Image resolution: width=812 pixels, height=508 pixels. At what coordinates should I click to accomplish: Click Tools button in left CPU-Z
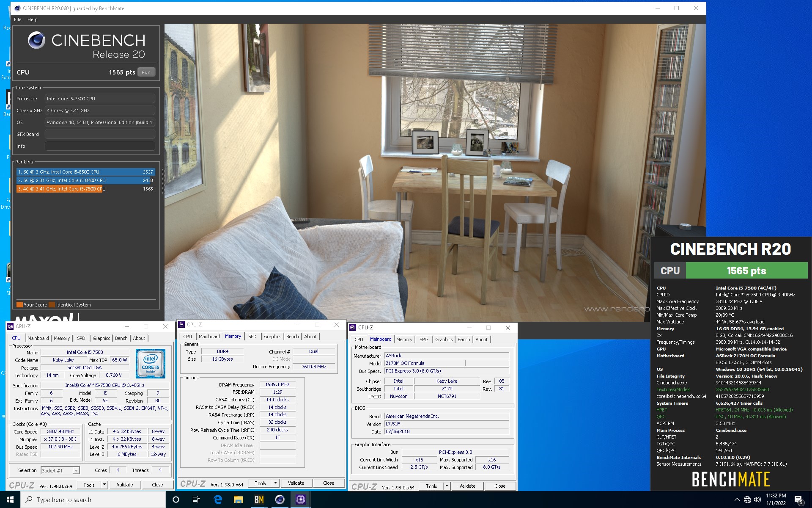89,485
